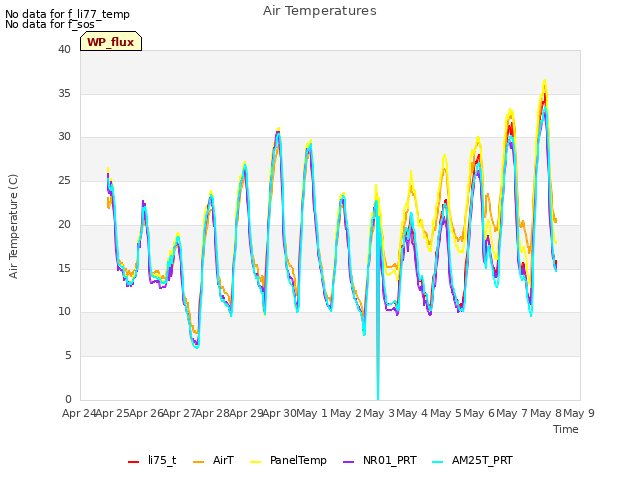The image size is (640, 480).
Task: Click the yellow PanelTemp legend color marker
Action: (x=256, y=462)
